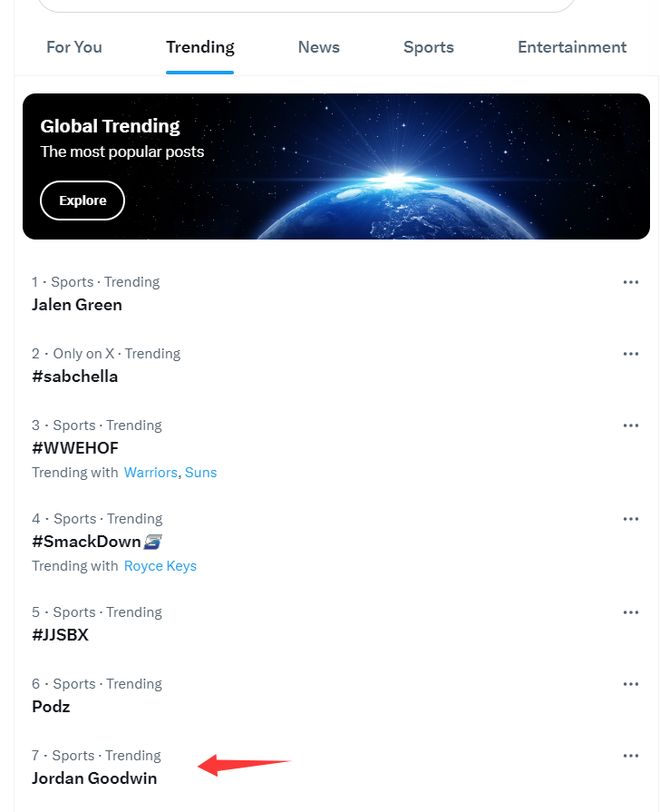Open more options for Jordan Goodwin trend

(x=630, y=756)
